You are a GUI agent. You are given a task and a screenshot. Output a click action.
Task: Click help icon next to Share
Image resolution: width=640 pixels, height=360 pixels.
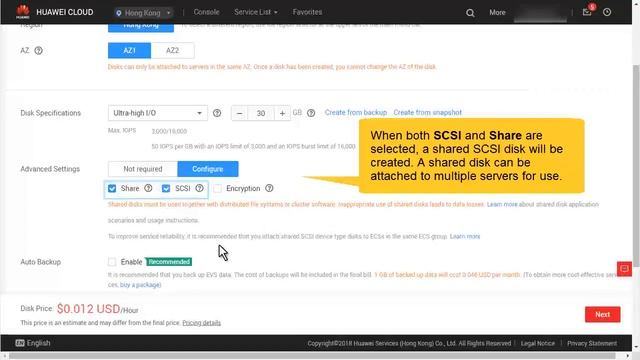pyautogui.click(x=148, y=188)
